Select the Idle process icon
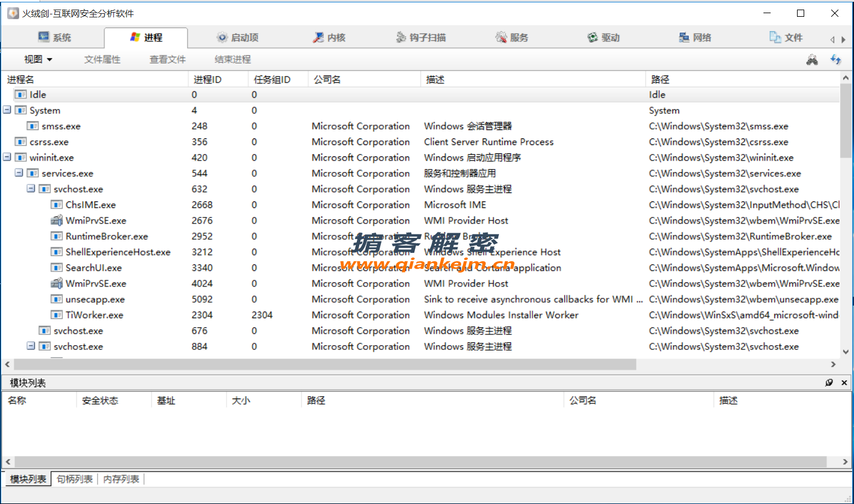Viewport: 854px width, 504px height. tap(21, 95)
